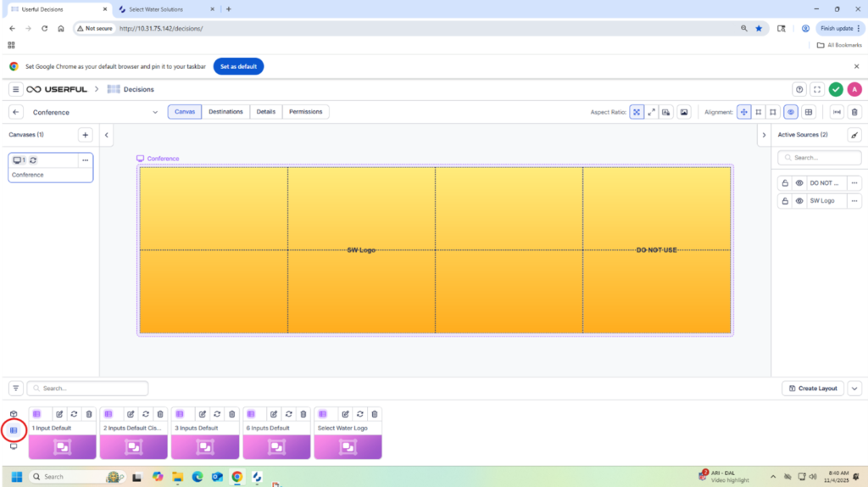Click Set as default browser button
The image size is (868, 487).
238,66
